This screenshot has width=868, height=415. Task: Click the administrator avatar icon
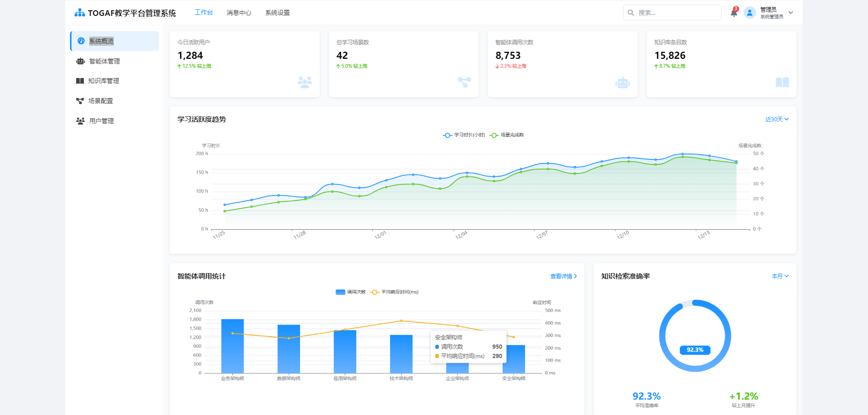coord(750,13)
